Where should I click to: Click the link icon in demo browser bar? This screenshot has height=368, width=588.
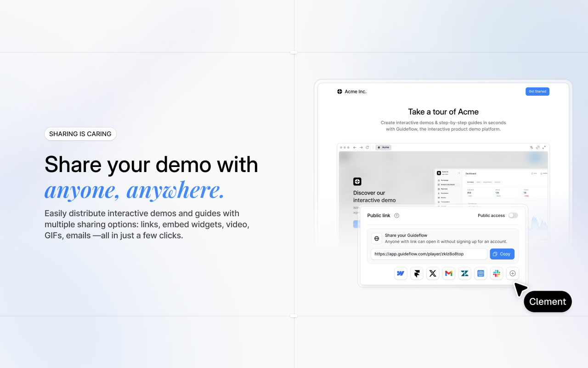click(x=537, y=148)
